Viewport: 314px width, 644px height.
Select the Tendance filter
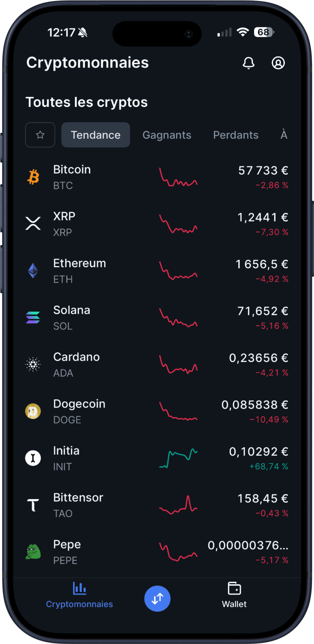pyautogui.click(x=96, y=135)
